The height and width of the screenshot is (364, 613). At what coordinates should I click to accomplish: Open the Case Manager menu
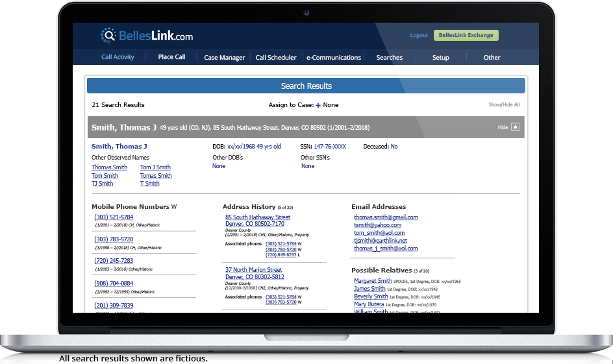(225, 57)
